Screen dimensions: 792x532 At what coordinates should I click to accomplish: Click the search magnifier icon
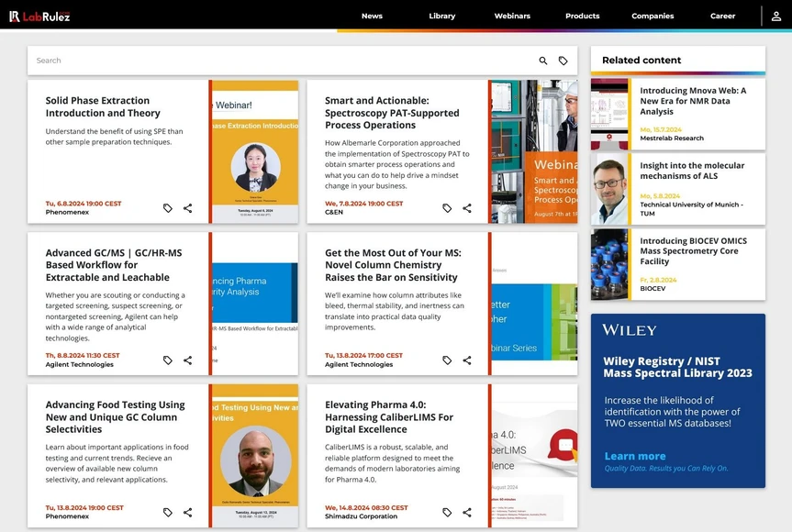[543, 61]
